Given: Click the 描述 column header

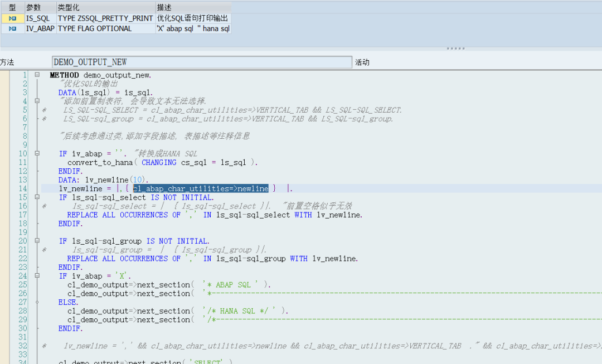Looking at the screenshot, I should [x=193, y=7].
